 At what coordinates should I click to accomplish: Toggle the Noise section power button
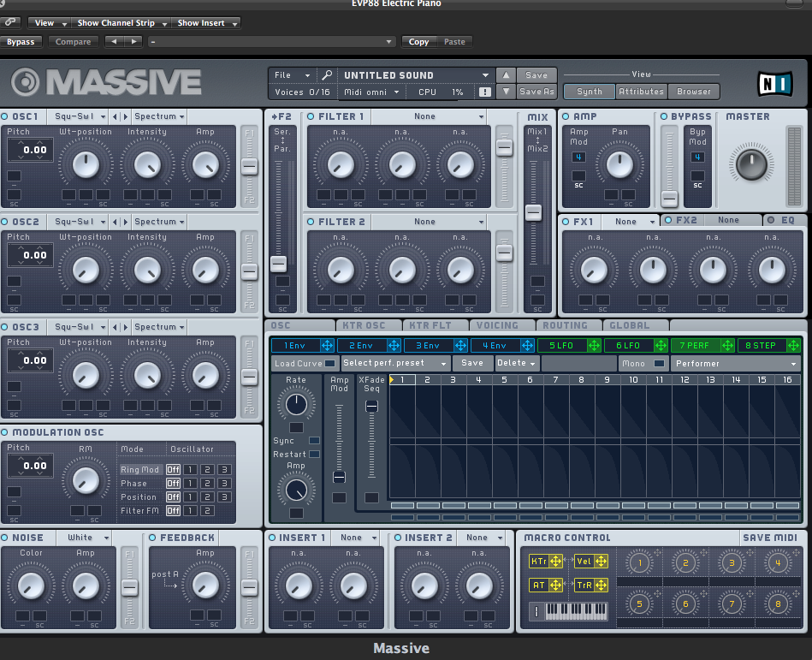coord(4,538)
